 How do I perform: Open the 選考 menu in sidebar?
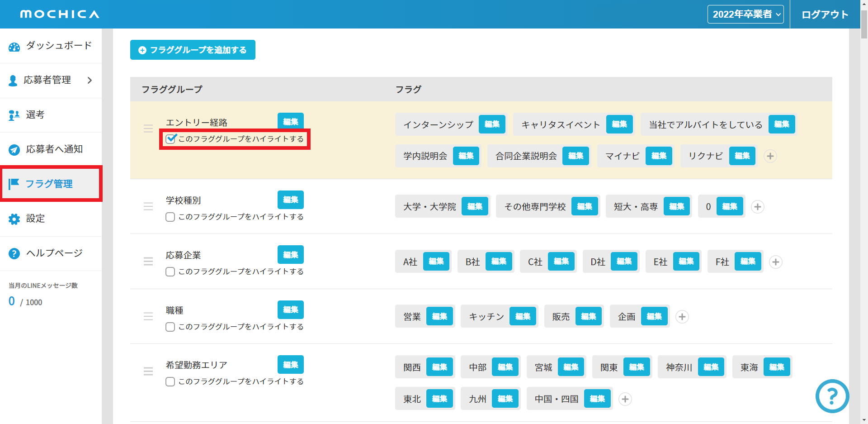coord(35,115)
